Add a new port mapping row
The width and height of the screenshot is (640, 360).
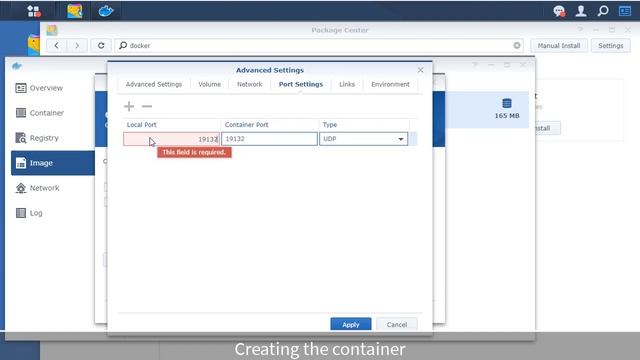coord(129,106)
